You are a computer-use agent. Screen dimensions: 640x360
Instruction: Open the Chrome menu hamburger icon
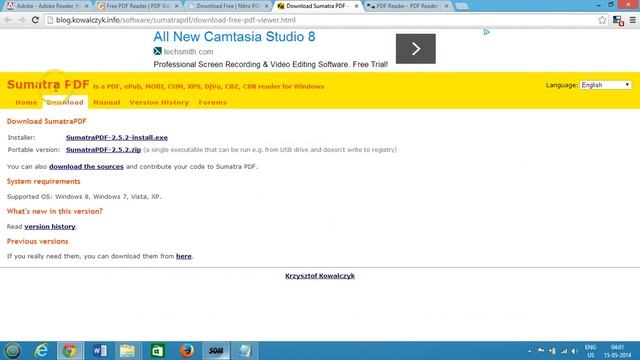pyautogui.click(x=632, y=20)
